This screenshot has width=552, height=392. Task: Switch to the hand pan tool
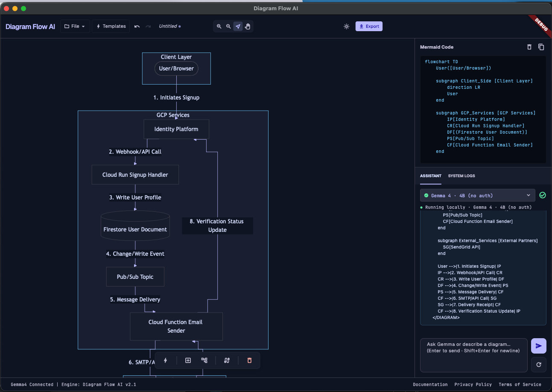(248, 26)
